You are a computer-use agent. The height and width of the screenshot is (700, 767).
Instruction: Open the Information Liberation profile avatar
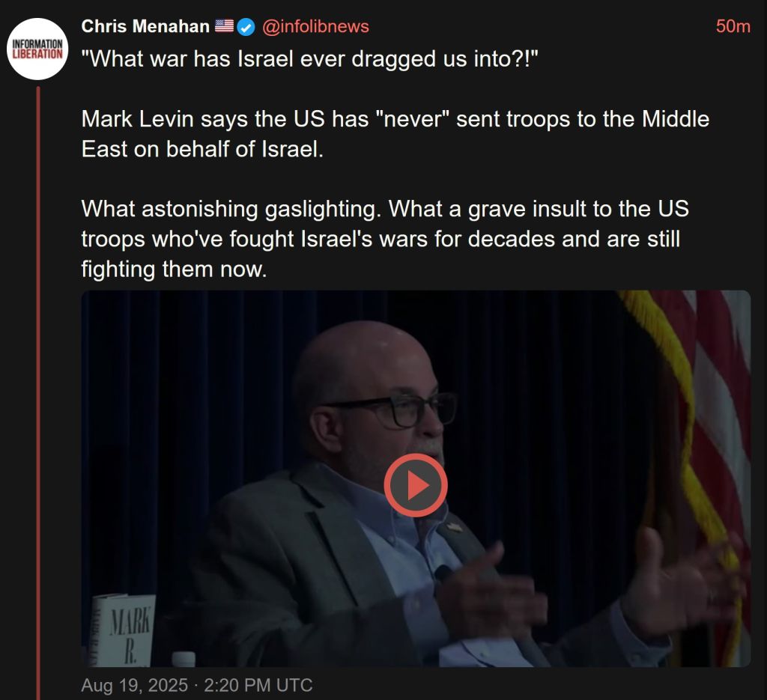(37, 49)
